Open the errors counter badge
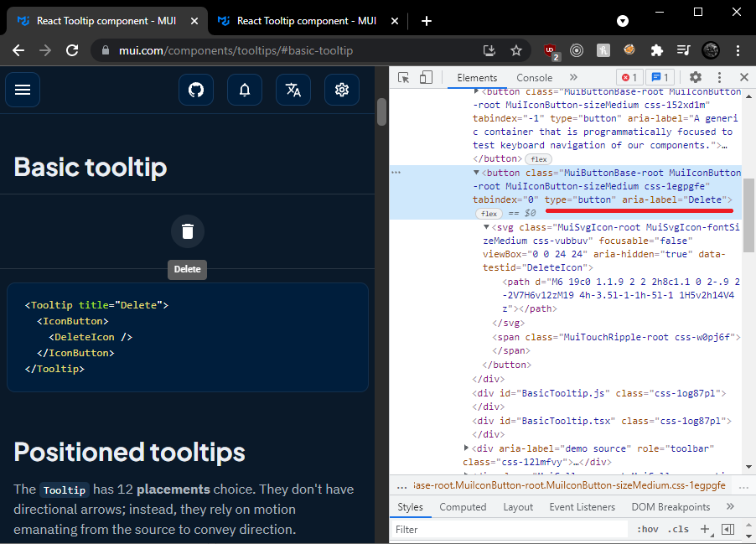The height and width of the screenshot is (544, 756). tap(630, 77)
